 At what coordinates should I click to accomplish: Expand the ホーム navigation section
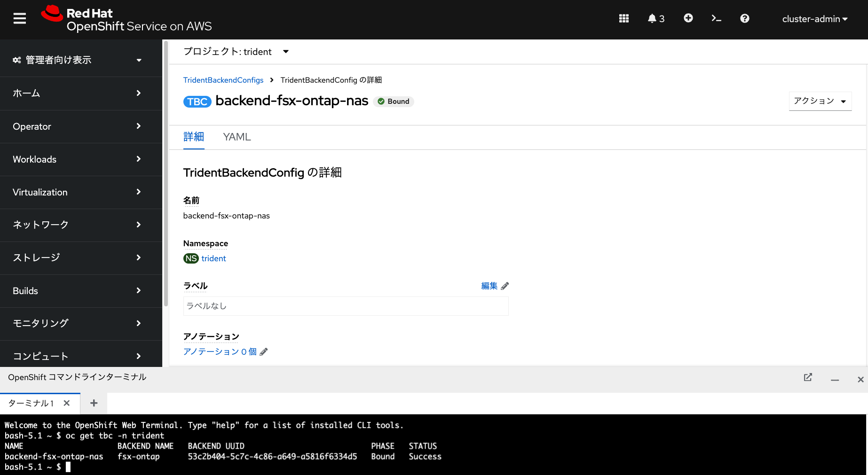click(x=81, y=93)
